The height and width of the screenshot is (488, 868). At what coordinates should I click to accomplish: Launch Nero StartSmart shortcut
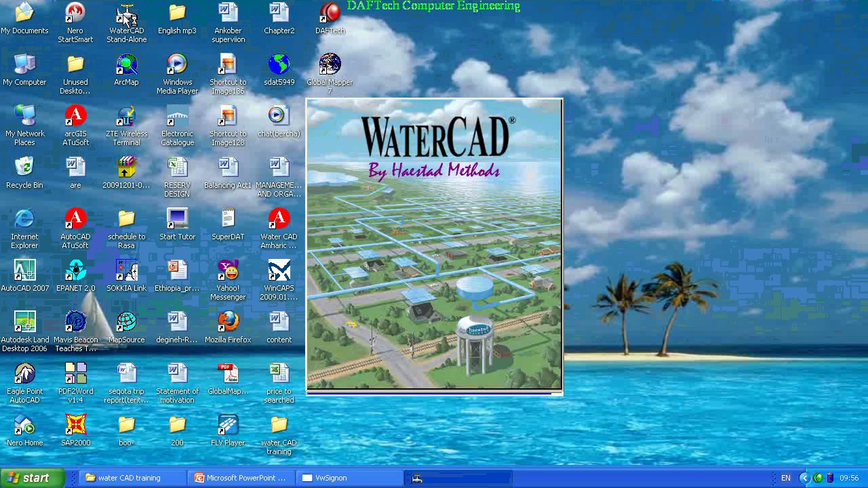(75, 13)
